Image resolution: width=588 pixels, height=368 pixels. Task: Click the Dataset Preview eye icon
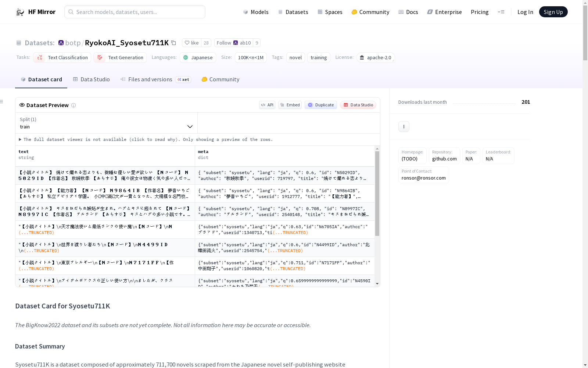coord(22,105)
